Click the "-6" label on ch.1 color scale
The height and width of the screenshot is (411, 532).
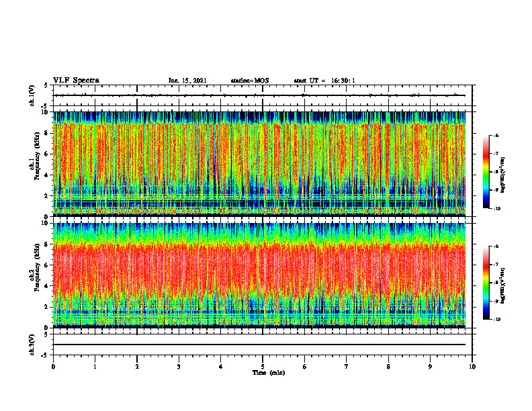click(496, 136)
